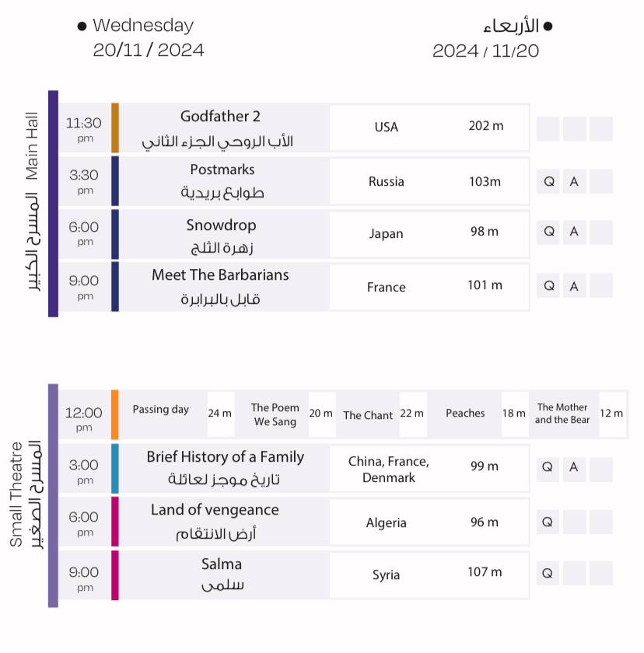Click the Q box for Brief History of a Family
The height and width of the screenshot is (653, 644).
point(548,467)
